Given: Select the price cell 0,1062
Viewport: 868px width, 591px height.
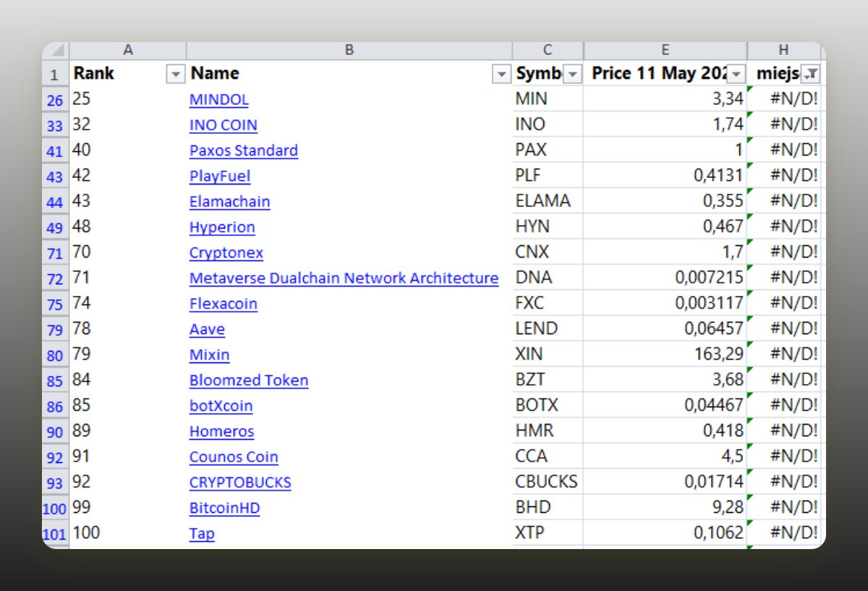Looking at the screenshot, I should [x=665, y=534].
